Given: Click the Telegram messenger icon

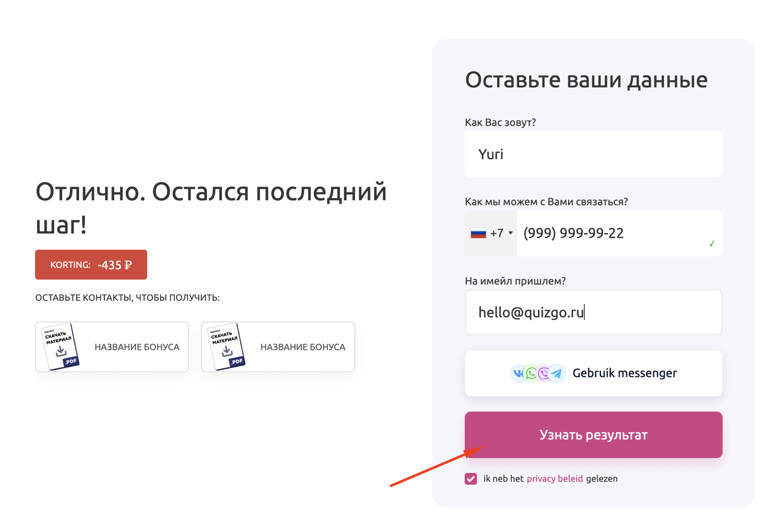Looking at the screenshot, I should click(557, 373).
